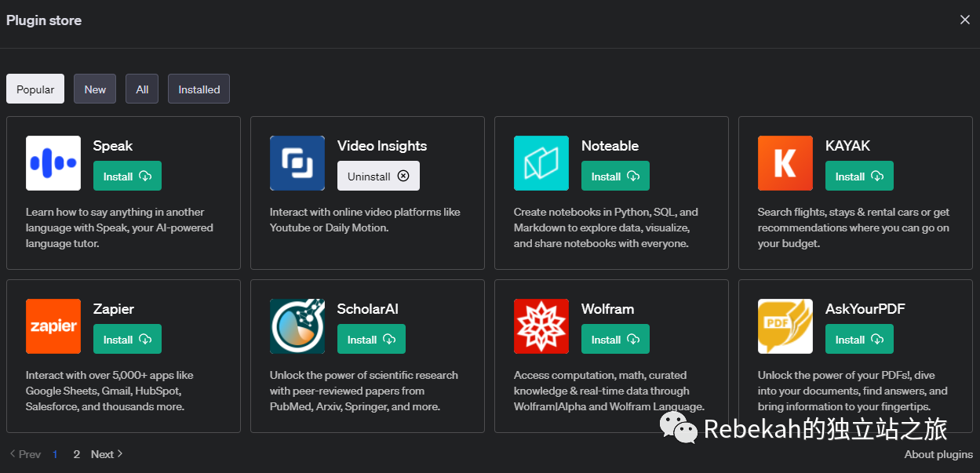Click the ScholarAI title text

click(368, 309)
